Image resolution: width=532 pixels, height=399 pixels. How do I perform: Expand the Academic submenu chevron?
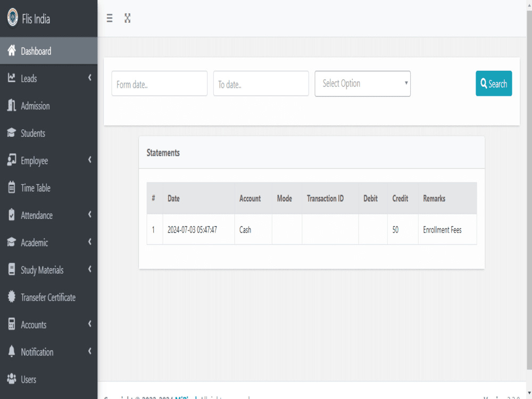89,243
